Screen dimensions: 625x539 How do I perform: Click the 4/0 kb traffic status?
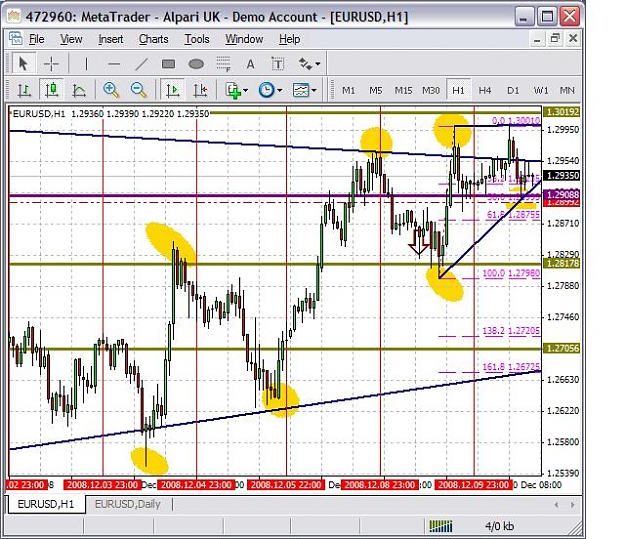pyautogui.click(x=499, y=526)
